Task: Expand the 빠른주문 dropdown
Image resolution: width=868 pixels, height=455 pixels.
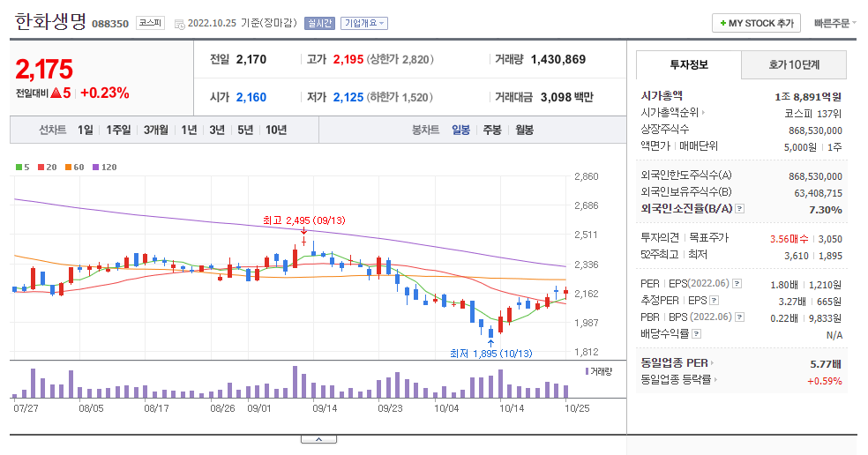Action: tap(834, 23)
